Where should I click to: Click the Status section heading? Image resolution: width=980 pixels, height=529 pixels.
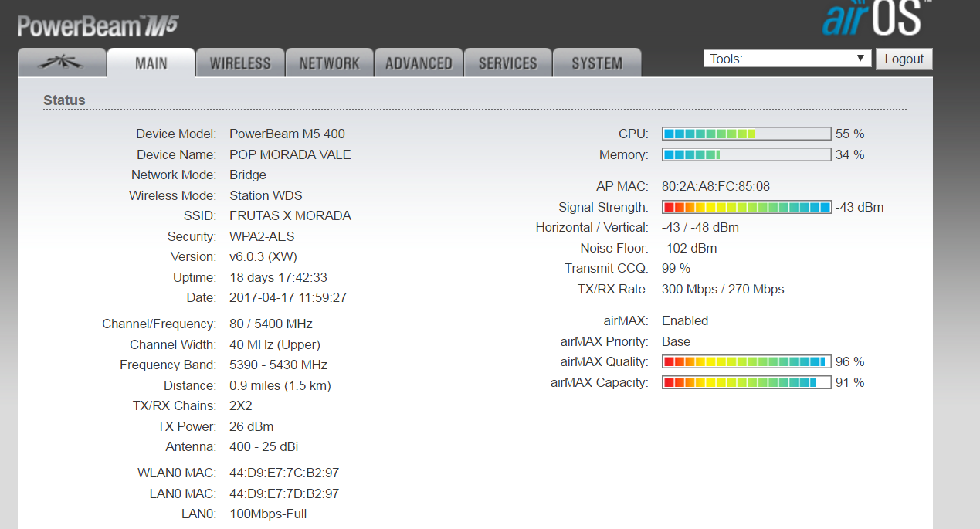click(64, 100)
